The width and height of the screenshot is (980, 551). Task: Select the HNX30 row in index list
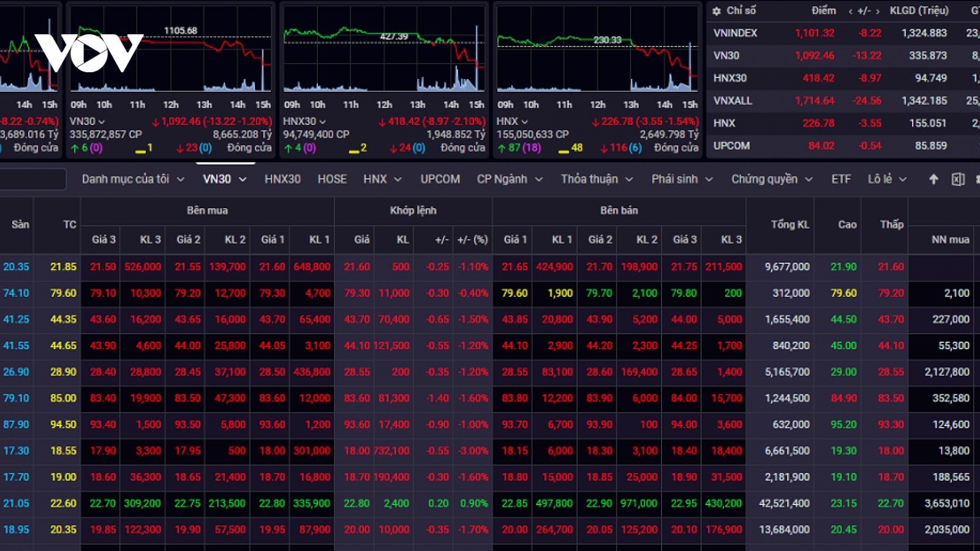point(844,78)
